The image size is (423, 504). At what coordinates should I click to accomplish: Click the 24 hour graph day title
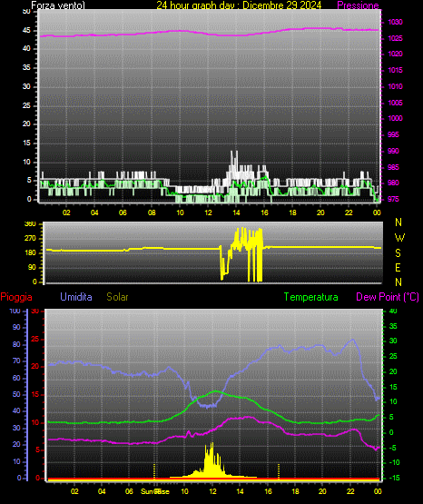click(239, 5)
